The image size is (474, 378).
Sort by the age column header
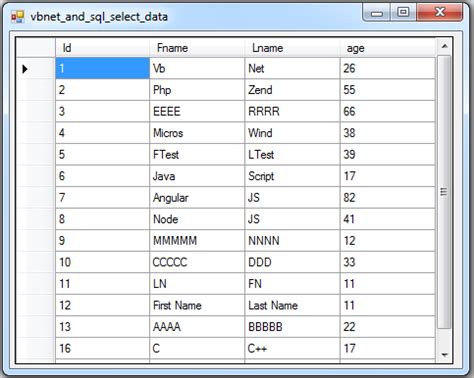387,48
